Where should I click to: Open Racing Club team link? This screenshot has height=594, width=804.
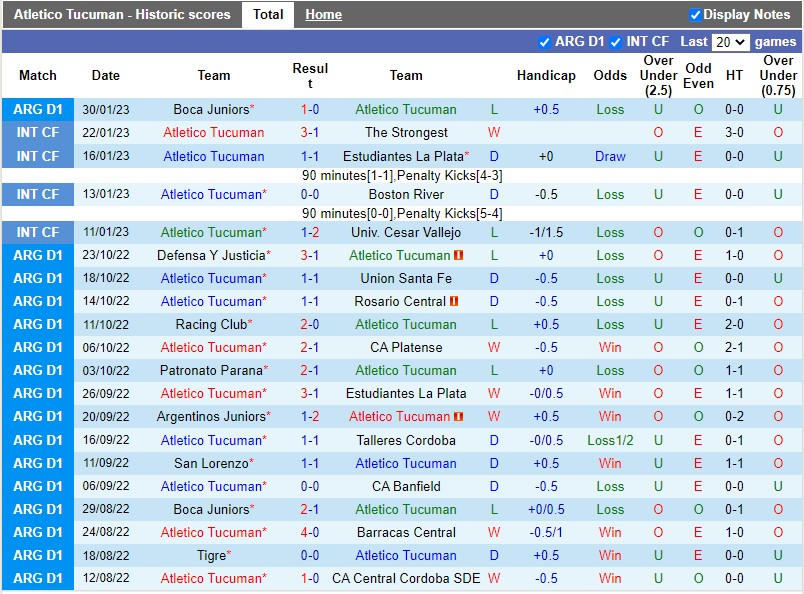click(211, 324)
